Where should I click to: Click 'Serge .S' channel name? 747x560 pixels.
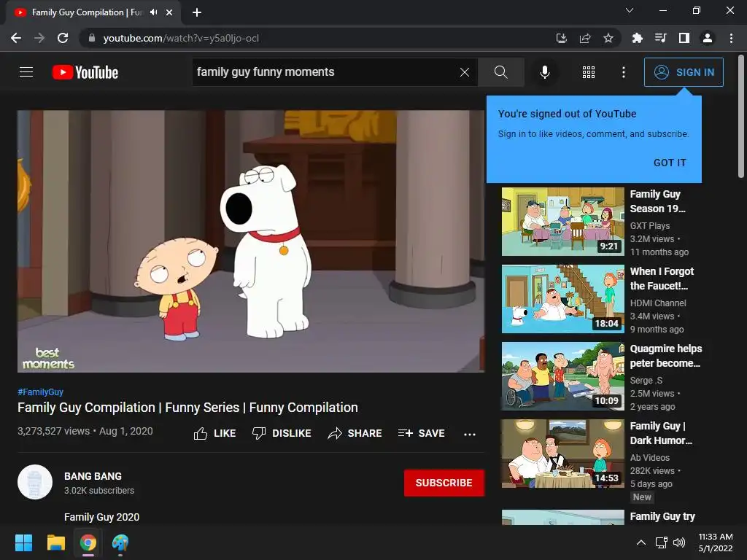646,381
